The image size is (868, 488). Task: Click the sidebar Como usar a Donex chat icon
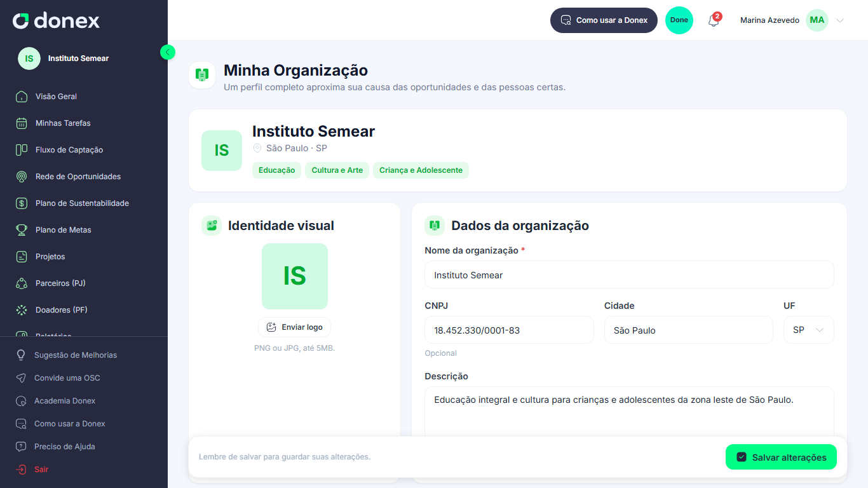(x=21, y=424)
